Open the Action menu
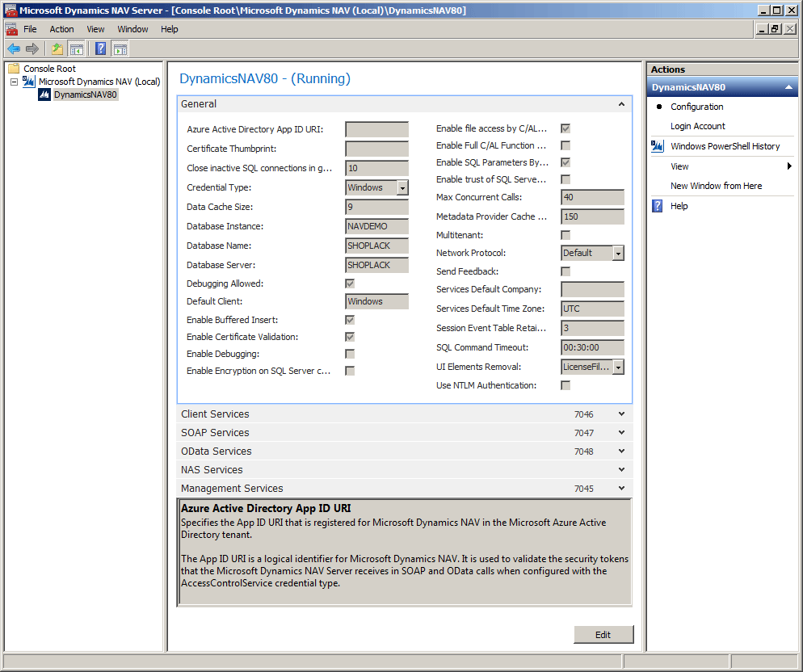 (61, 29)
